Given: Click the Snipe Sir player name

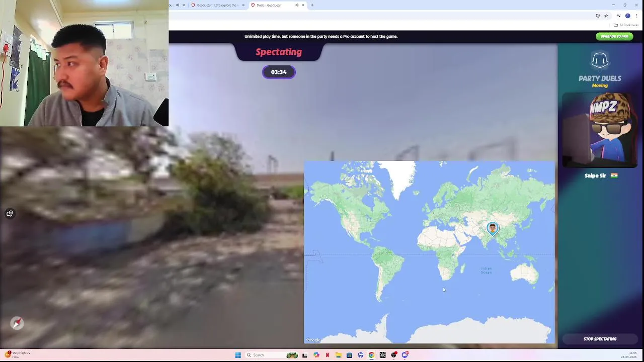Looking at the screenshot, I should point(595,175).
